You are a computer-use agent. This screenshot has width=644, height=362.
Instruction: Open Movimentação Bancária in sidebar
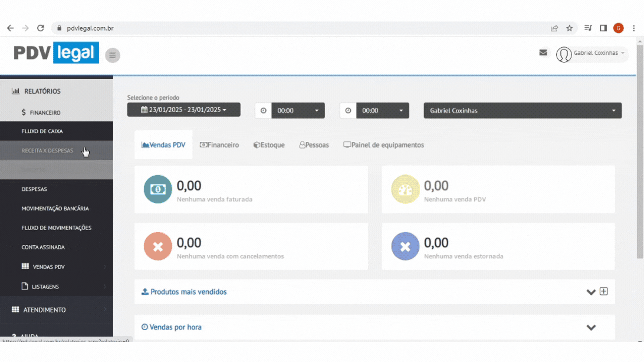[55, 208]
